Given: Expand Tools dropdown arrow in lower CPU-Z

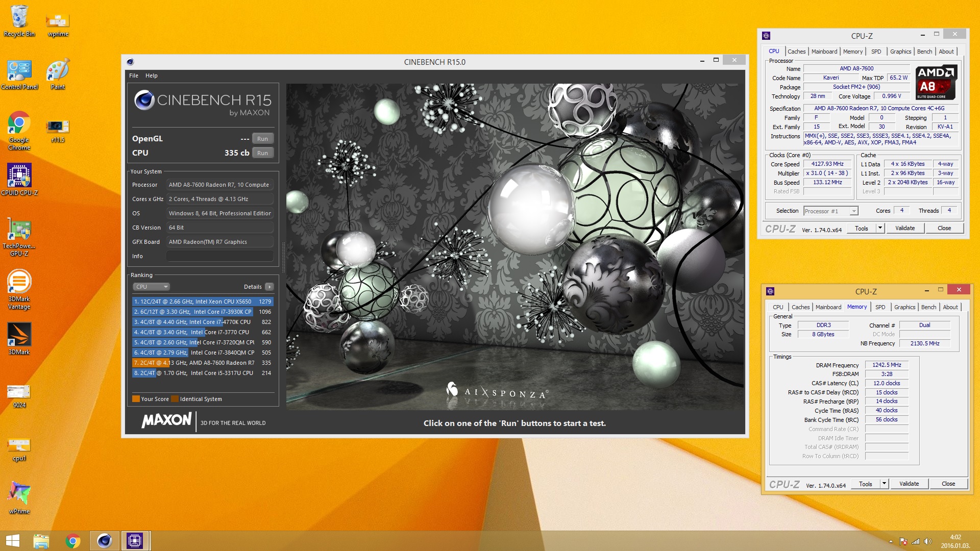Looking at the screenshot, I should (884, 484).
